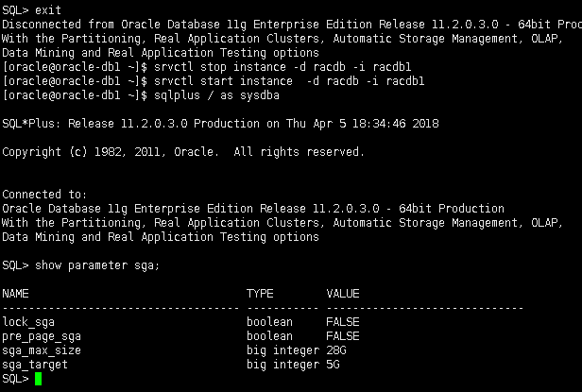Click the green terminal cursor block

pos(39,379)
